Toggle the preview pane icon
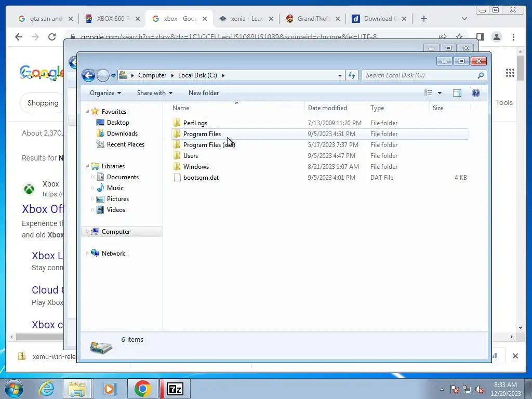Viewport: 532px width, 399px height. [x=457, y=93]
